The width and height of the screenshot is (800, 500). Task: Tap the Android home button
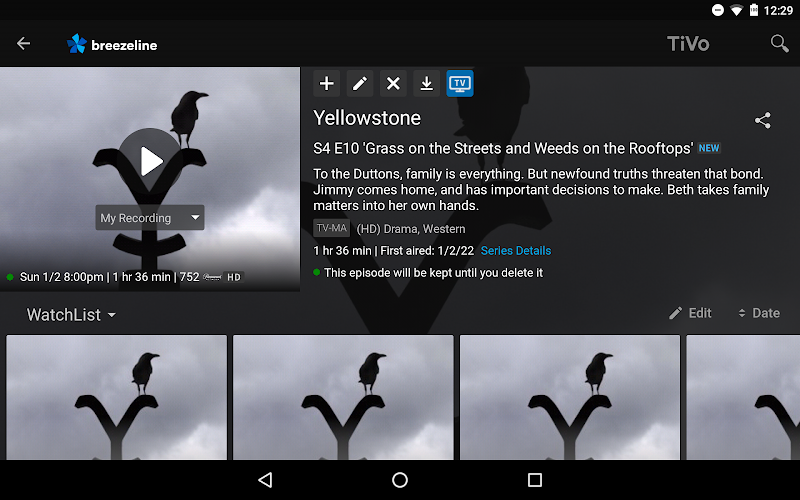click(x=399, y=480)
